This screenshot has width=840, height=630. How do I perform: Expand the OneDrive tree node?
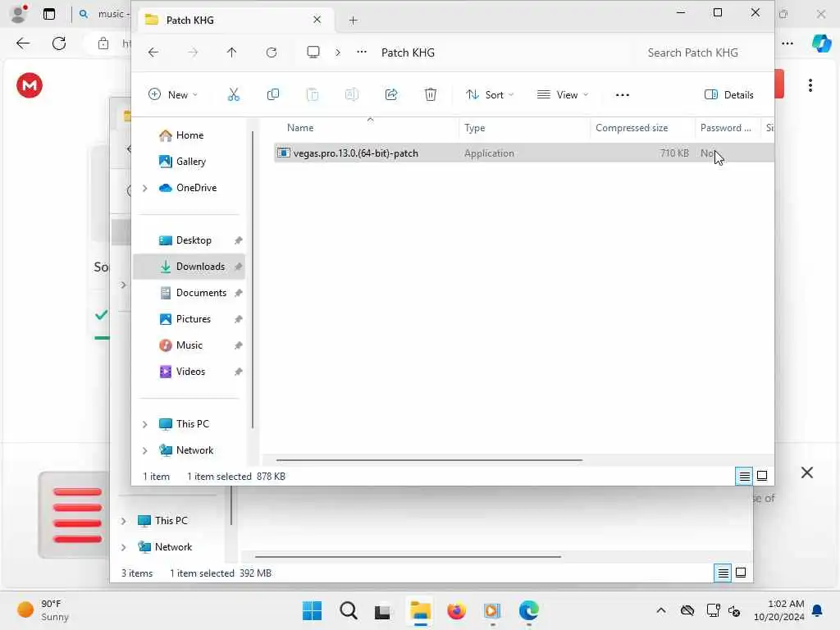pyautogui.click(x=144, y=188)
